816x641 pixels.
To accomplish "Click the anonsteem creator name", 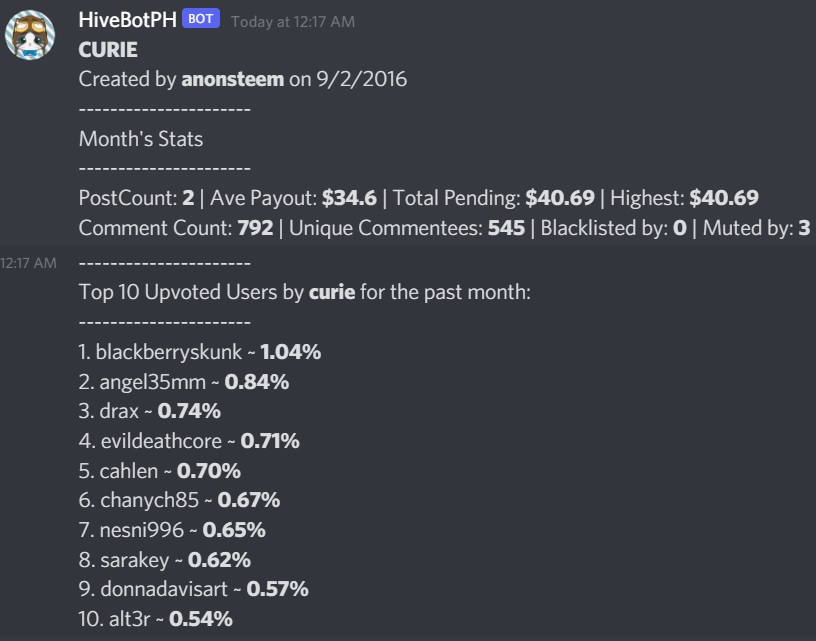I will (233, 79).
